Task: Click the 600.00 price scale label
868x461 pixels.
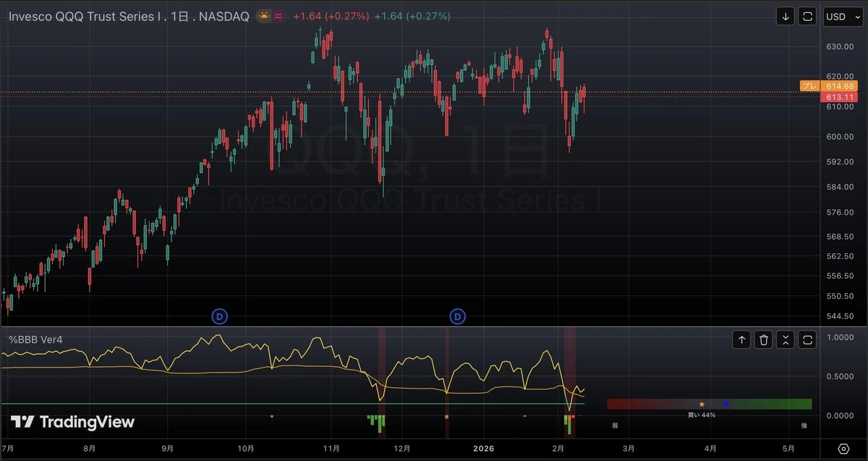Action: click(839, 137)
